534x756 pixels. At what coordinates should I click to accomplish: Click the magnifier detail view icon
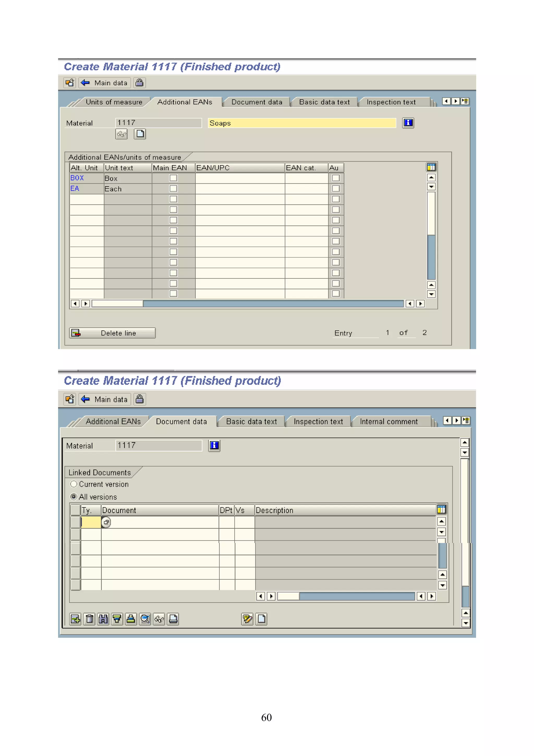145,619
